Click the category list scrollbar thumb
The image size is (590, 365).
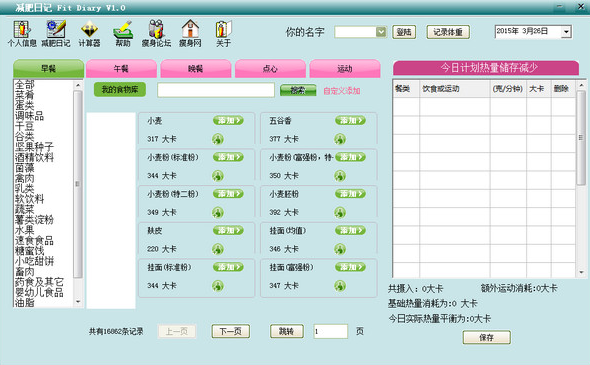78,184
